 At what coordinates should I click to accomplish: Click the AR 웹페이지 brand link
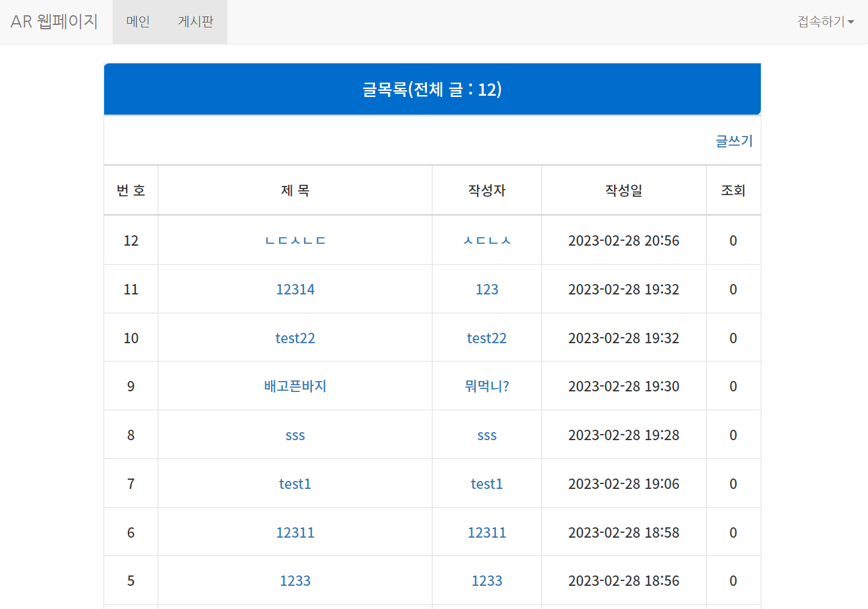[x=54, y=22]
